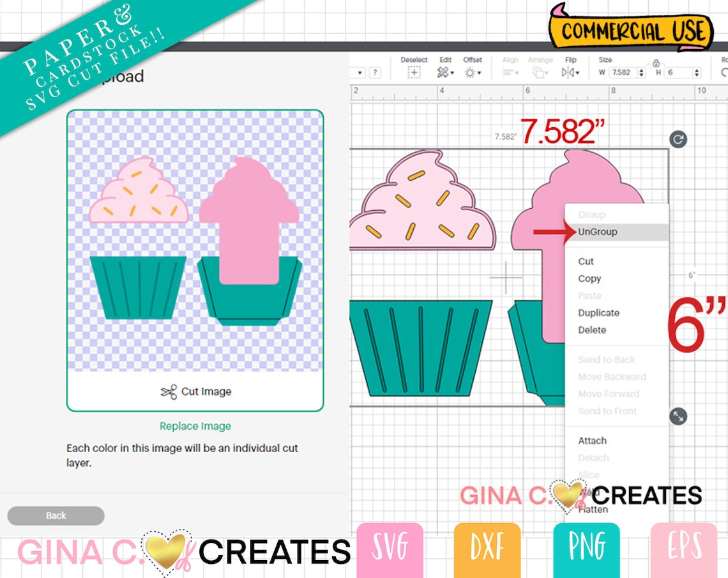Click the scissors Cut Image icon
Image resolution: width=728 pixels, height=578 pixels.
tap(169, 392)
